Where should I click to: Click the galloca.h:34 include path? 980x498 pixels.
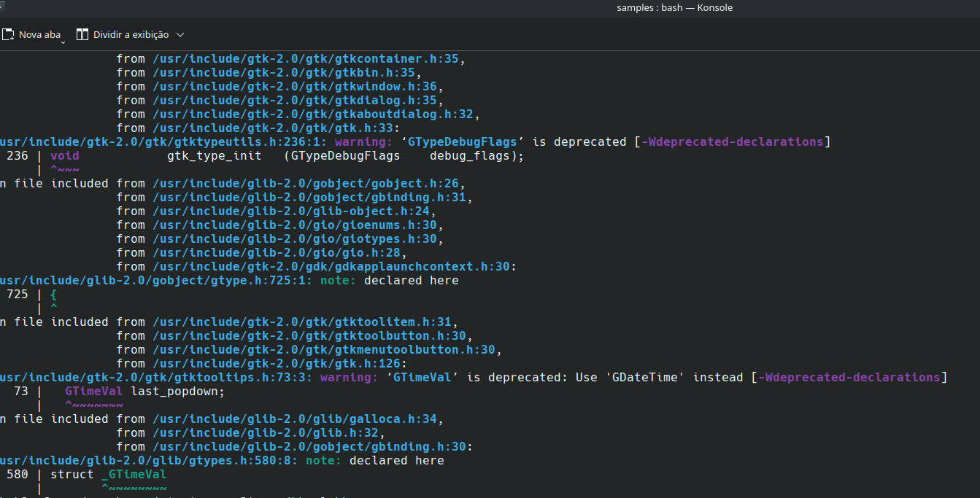click(295, 419)
